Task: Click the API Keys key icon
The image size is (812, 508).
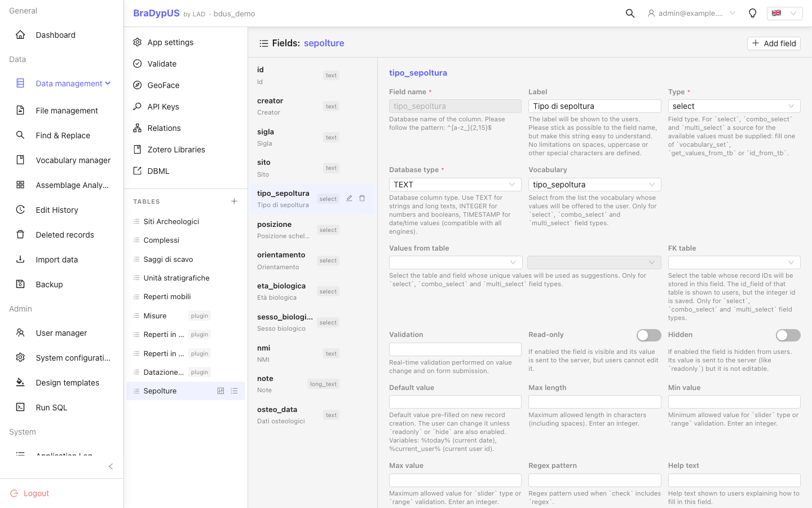Action: tap(137, 107)
